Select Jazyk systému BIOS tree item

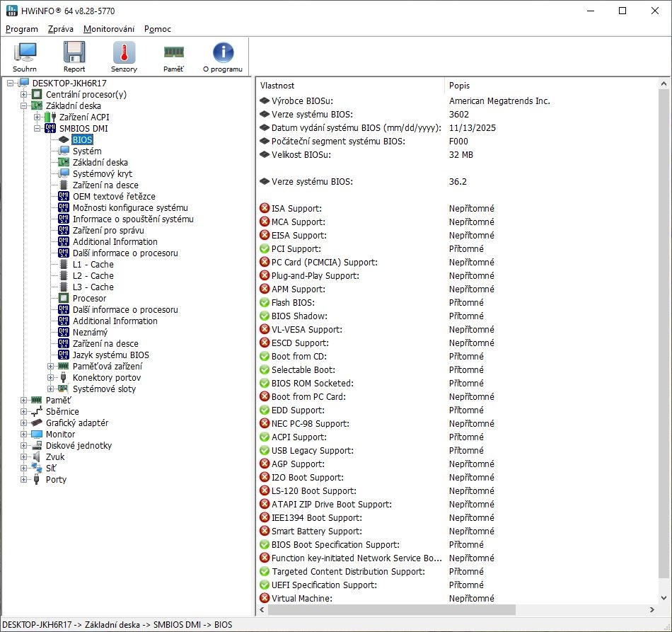[x=110, y=355]
